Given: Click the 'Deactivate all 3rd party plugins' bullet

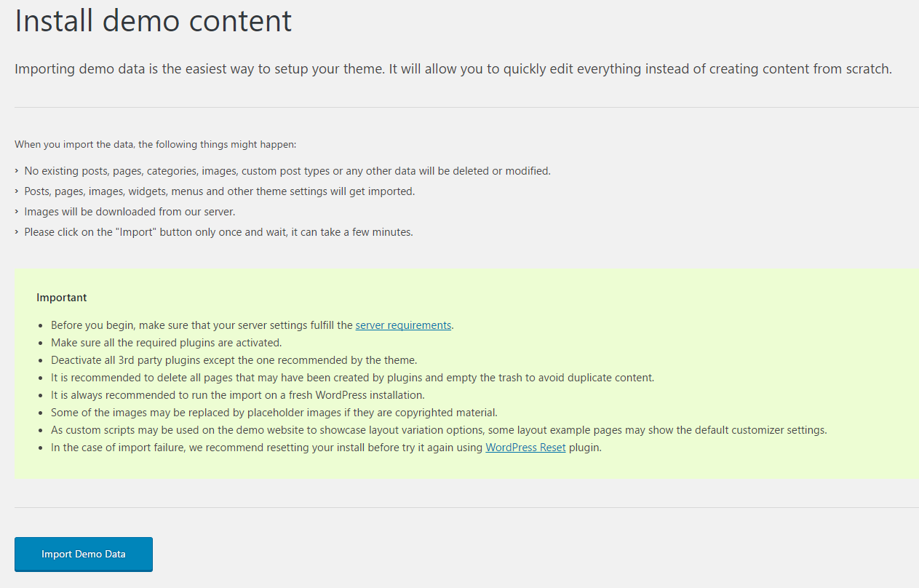Looking at the screenshot, I should tap(234, 360).
